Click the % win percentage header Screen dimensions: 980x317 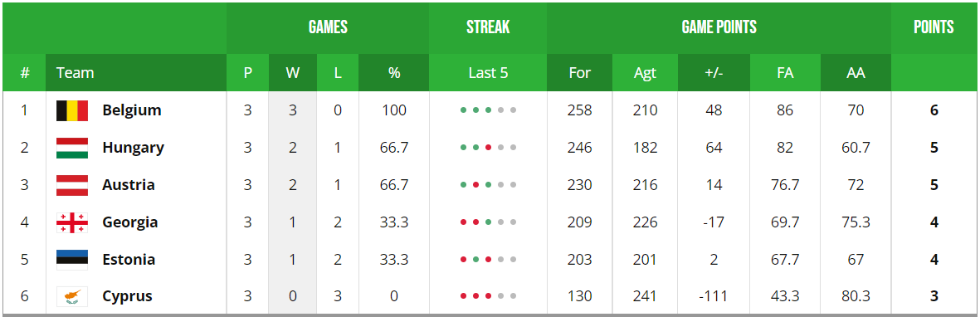pyautogui.click(x=394, y=72)
